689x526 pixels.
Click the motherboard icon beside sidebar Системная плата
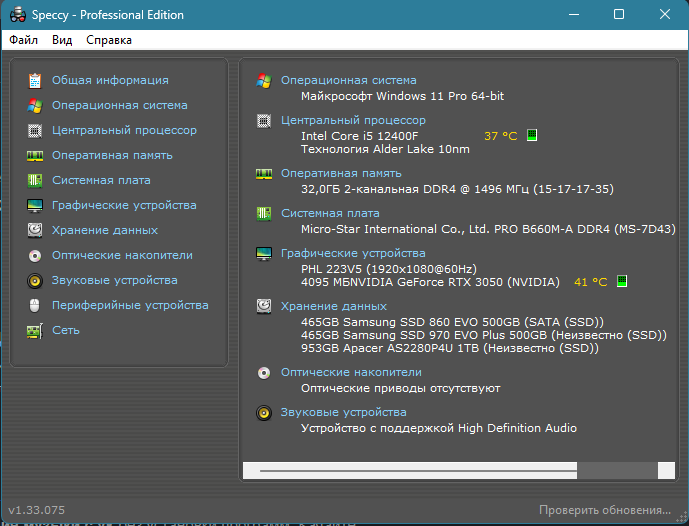[35, 181]
